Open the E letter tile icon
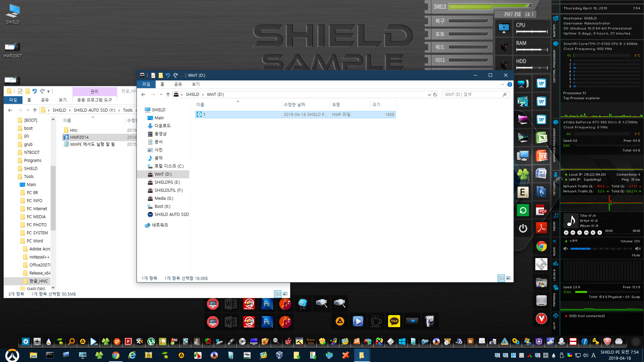The height and width of the screenshot is (362, 644). pyautogui.click(x=523, y=192)
